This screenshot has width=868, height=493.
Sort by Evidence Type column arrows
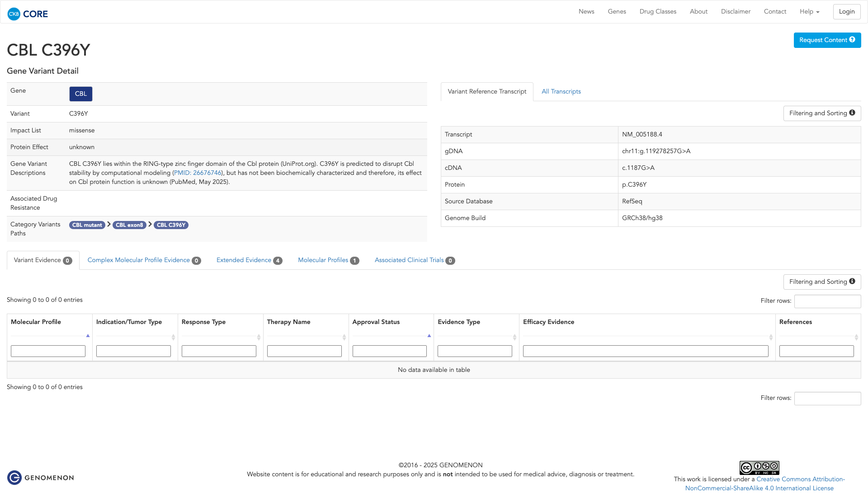[x=514, y=338]
